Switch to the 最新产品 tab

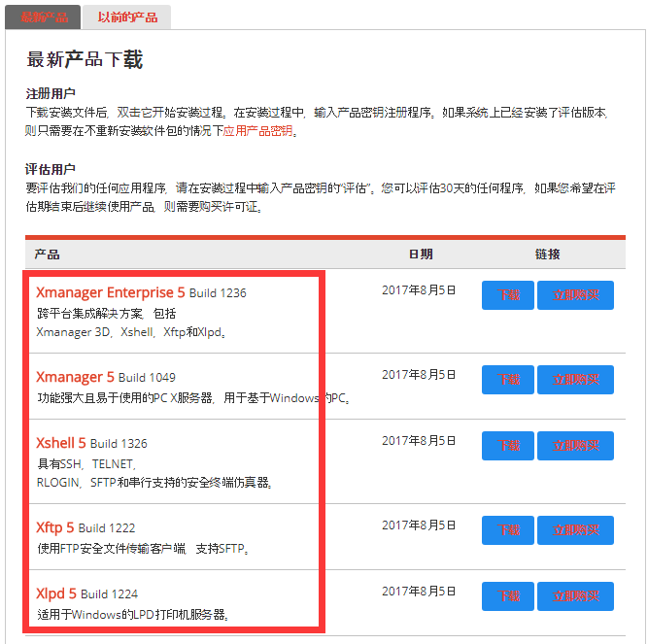tap(43, 17)
